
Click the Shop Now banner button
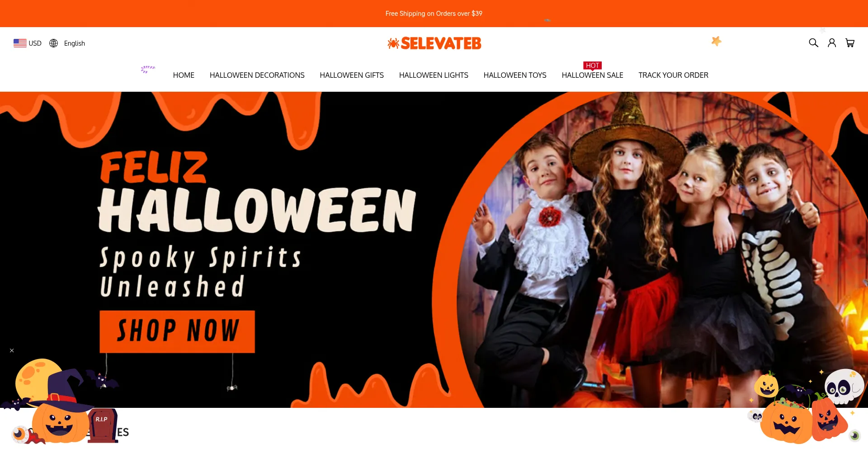tap(177, 331)
